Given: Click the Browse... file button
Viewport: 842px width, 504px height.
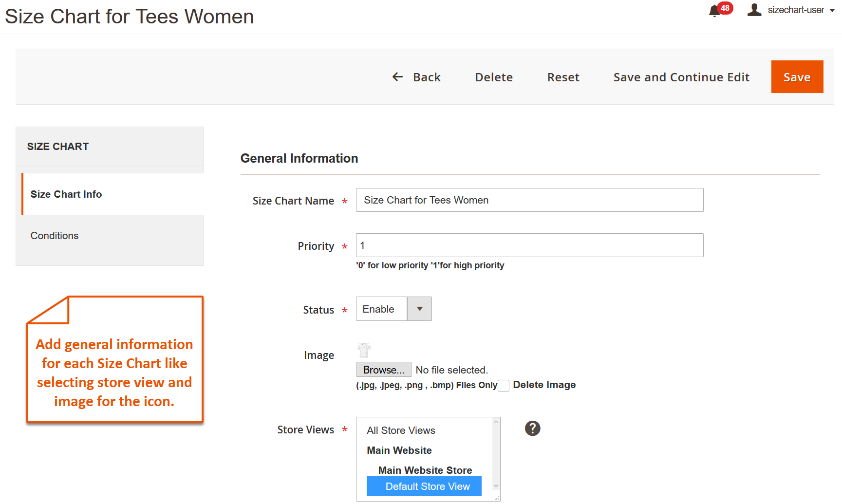Looking at the screenshot, I should [x=384, y=370].
